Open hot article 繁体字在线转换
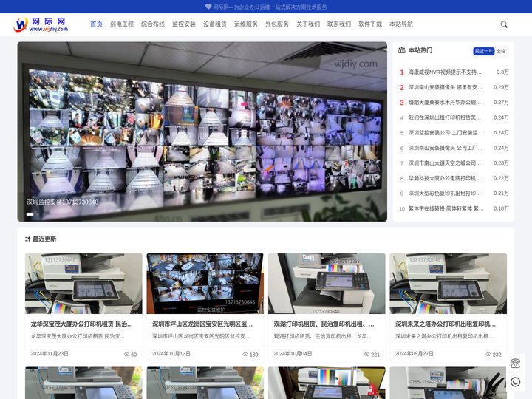This screenshot has width=532, height=399. 446,208
